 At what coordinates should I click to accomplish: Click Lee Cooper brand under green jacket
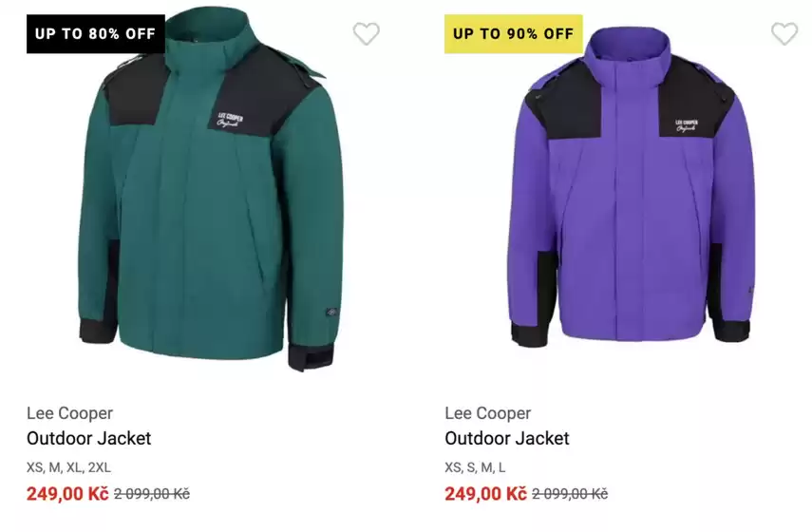[69, 413]
